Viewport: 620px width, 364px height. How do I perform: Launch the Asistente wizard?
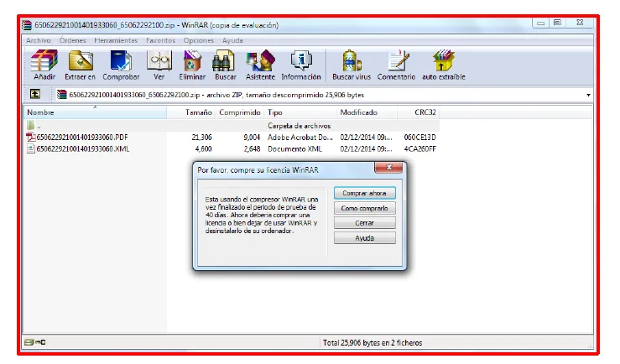260,65
